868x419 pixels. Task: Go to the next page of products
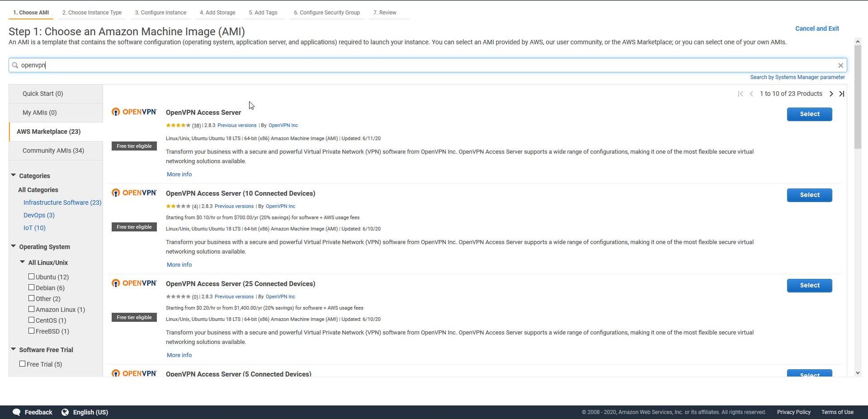point(831,94)
